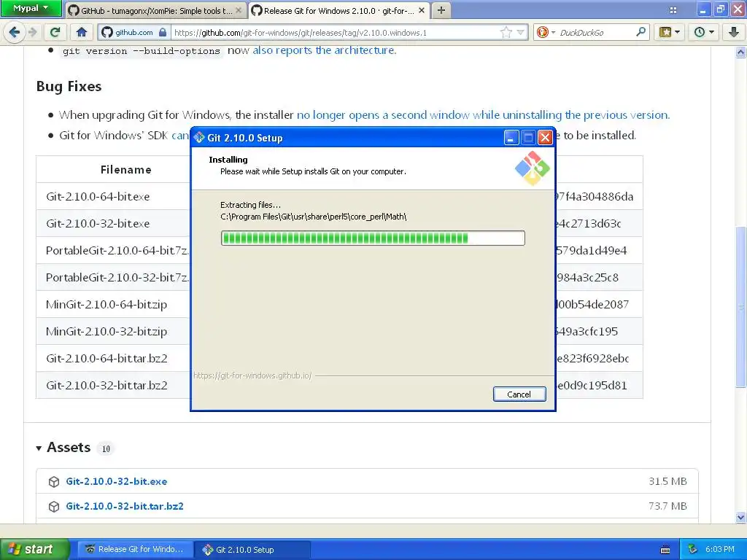Click the MinGit-2.10.0-32-bit.zip row
Screen dimensions: 747x560
pyautogui.click(x=113, y=331)
